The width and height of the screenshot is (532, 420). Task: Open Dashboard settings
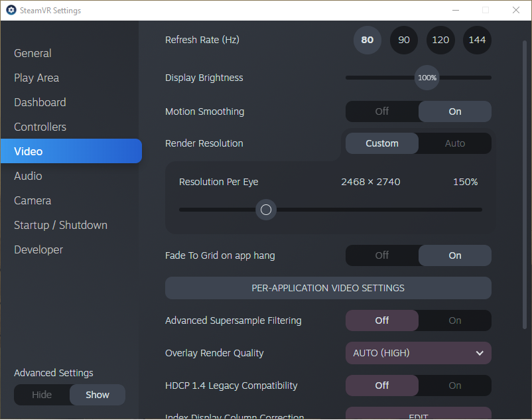click(x=40, y=102)
